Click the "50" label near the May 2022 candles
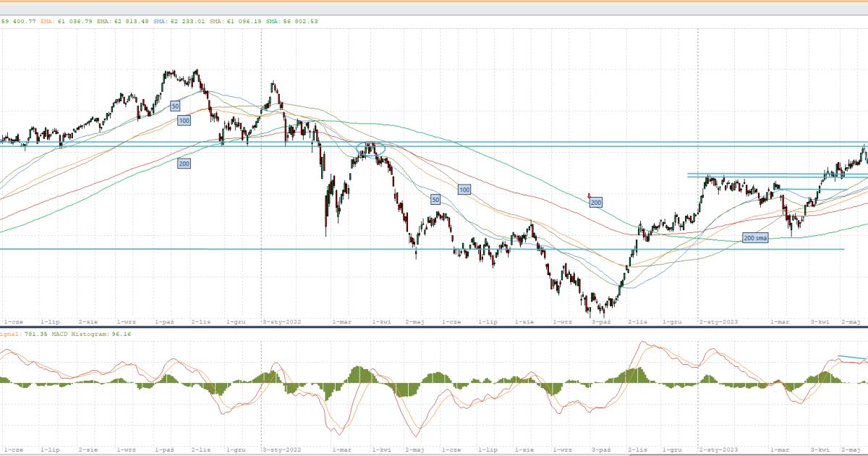Viewport: 868px width, 456px height. click(435, 199)
